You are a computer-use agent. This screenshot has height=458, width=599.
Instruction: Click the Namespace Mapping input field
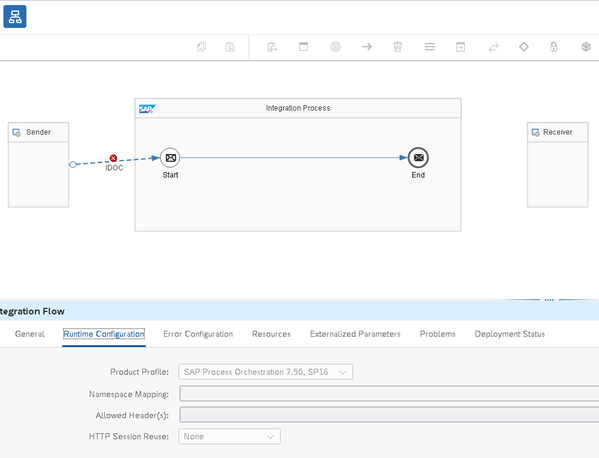[x=389, y=393]
